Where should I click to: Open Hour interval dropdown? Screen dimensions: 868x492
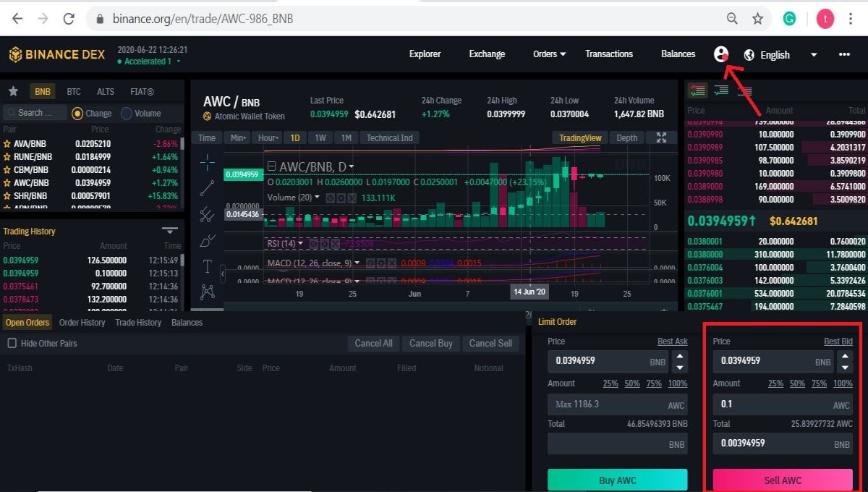[268, 137]
